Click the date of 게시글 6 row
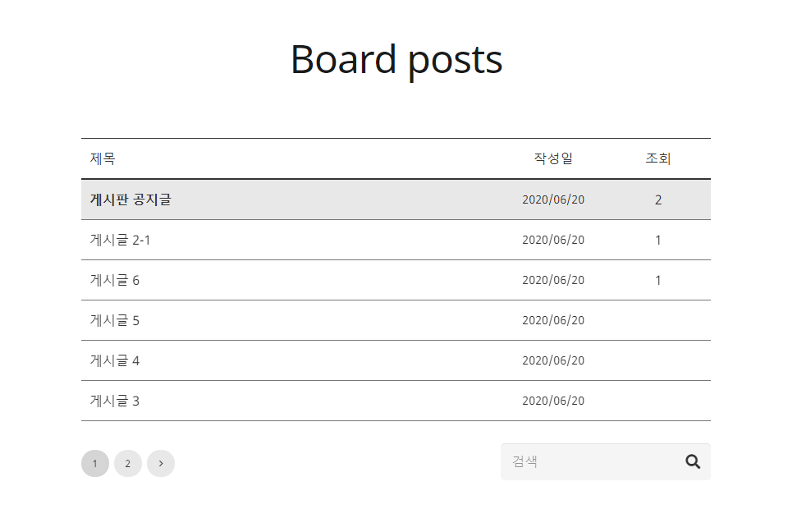This screenshot has width=788, height=532. click(x=553, y=280)
